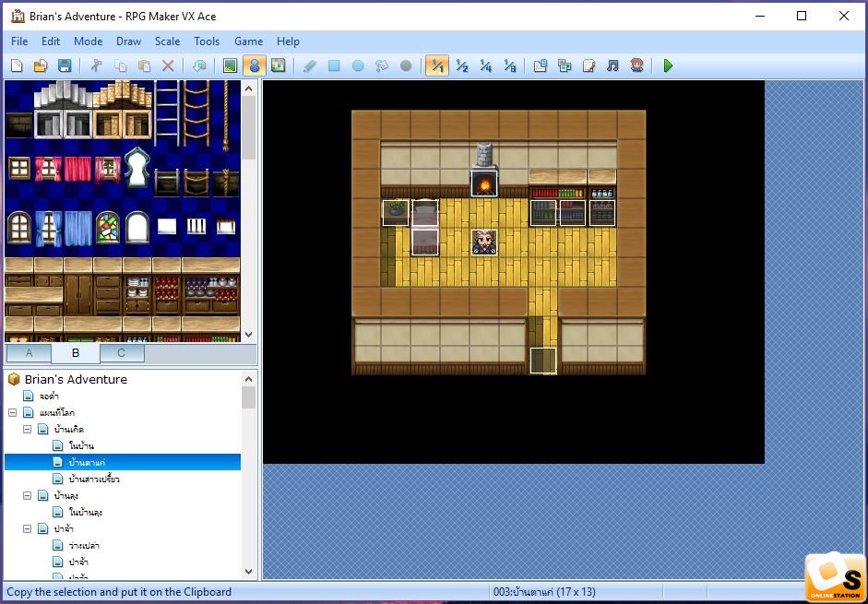Collapse the บ้านลุง map node
868x604 pixels.
(27, 495)
